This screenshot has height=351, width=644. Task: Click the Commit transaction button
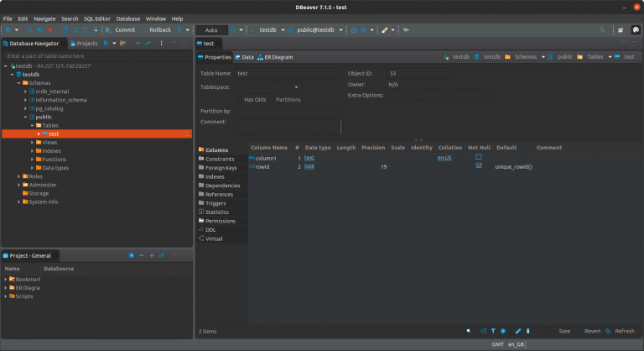[x=121, y=29]
